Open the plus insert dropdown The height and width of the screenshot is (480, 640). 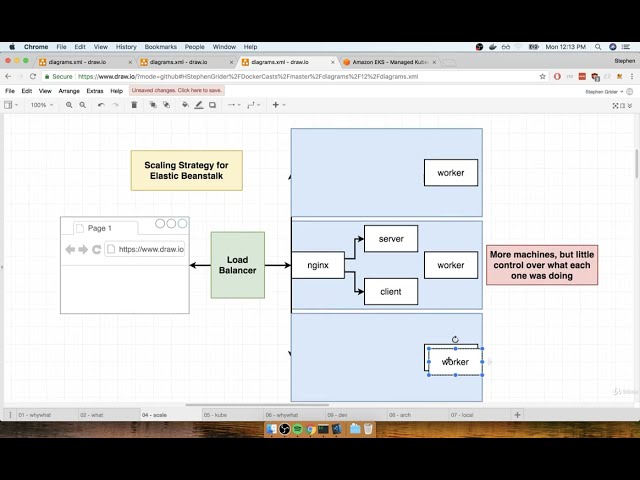point(278,105)
